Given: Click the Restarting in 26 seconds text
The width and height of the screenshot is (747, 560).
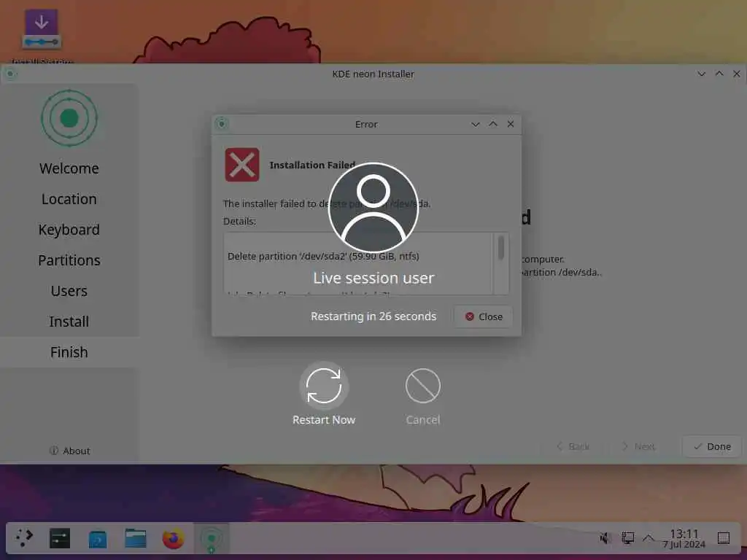Looking at the screenshot, I should coord(373,316).
